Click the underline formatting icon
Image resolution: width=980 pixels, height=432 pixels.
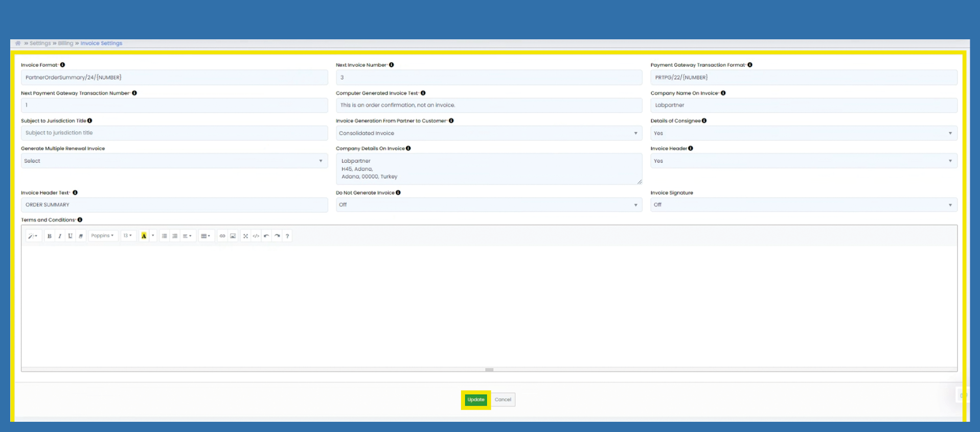[x=70, y=236]
